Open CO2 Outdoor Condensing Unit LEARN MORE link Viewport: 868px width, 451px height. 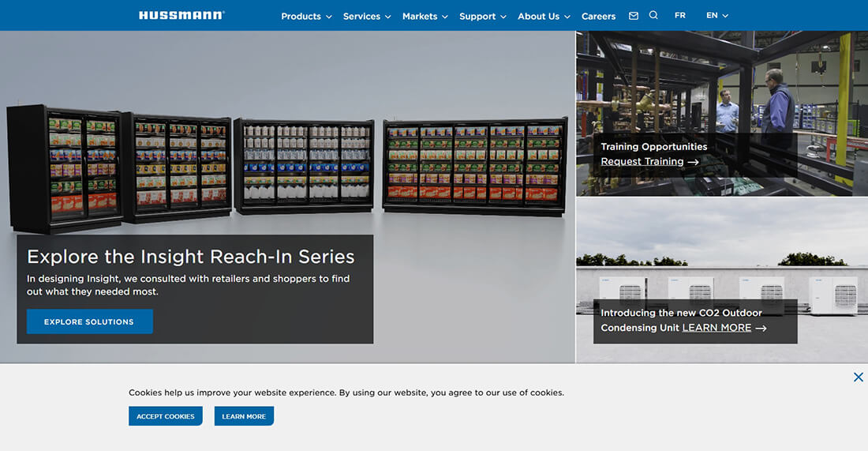coord(716,328)
